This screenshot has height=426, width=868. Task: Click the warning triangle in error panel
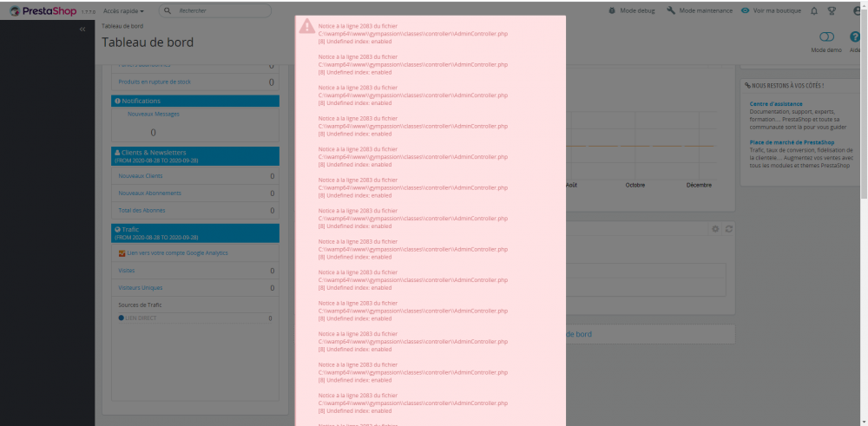(306, 26)
